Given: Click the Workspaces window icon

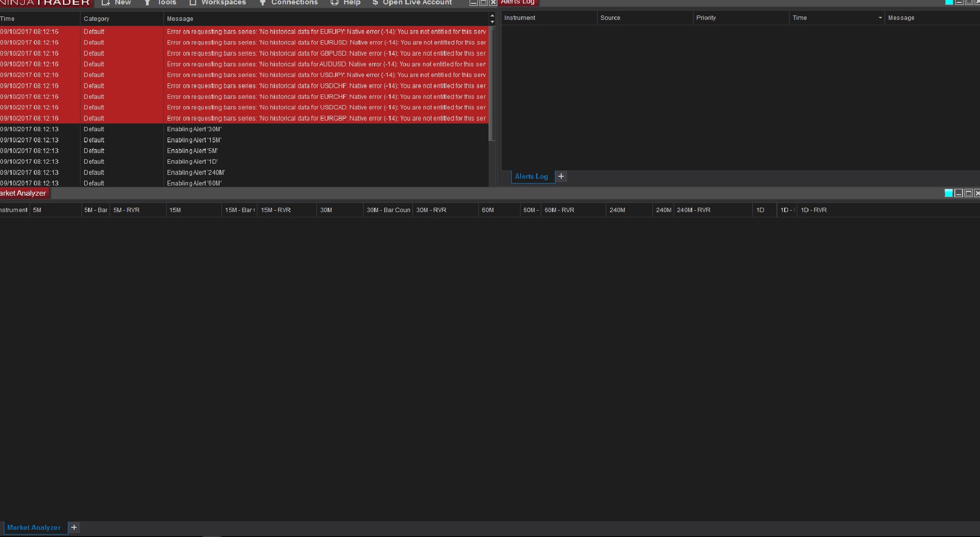Looking at the screenshot, I should [193, 2].
